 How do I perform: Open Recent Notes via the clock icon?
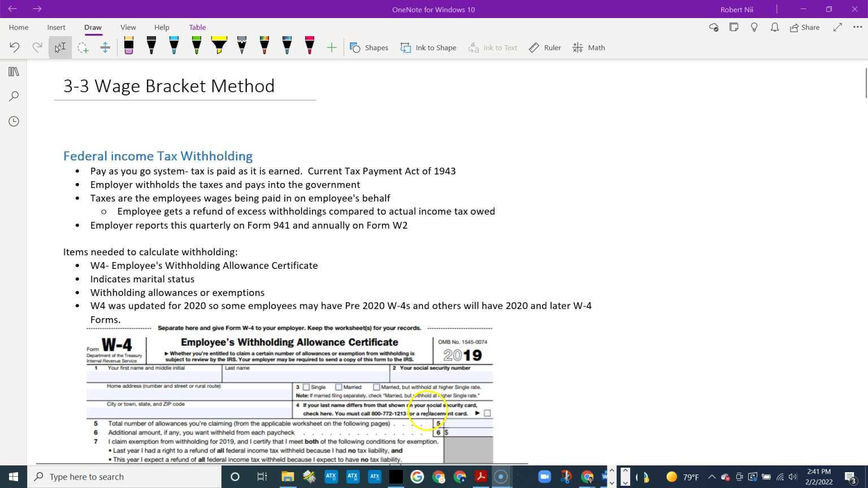tap(14, 121)
